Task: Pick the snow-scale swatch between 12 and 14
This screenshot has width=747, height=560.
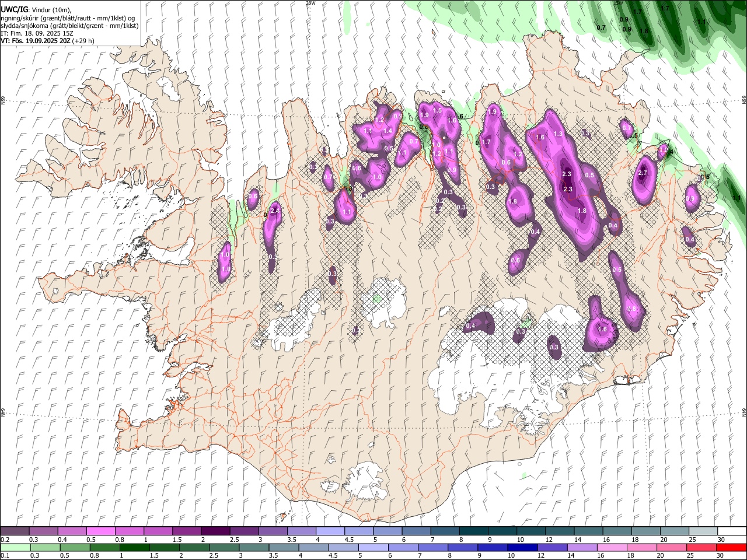Action: coord(560,531)
